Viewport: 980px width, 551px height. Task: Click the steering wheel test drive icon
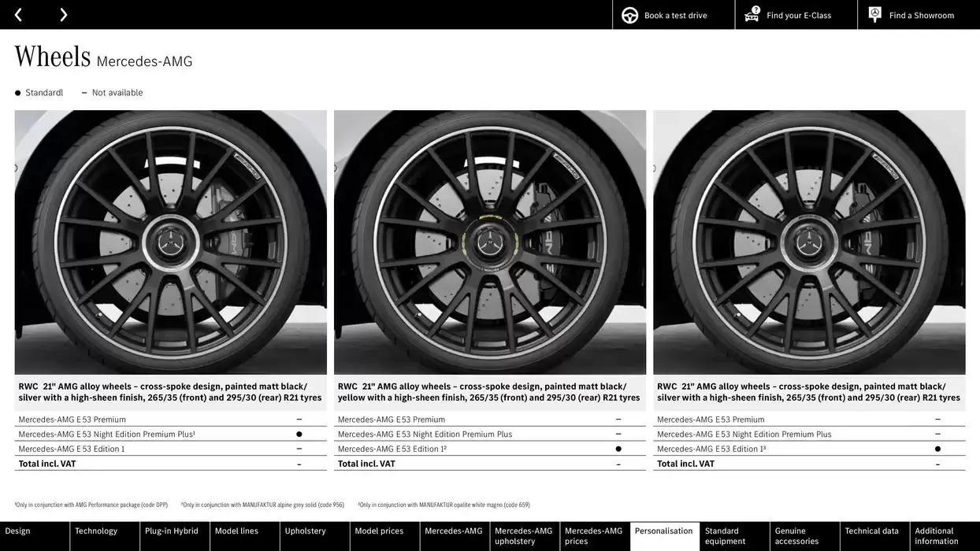click(x=630, y=15)
